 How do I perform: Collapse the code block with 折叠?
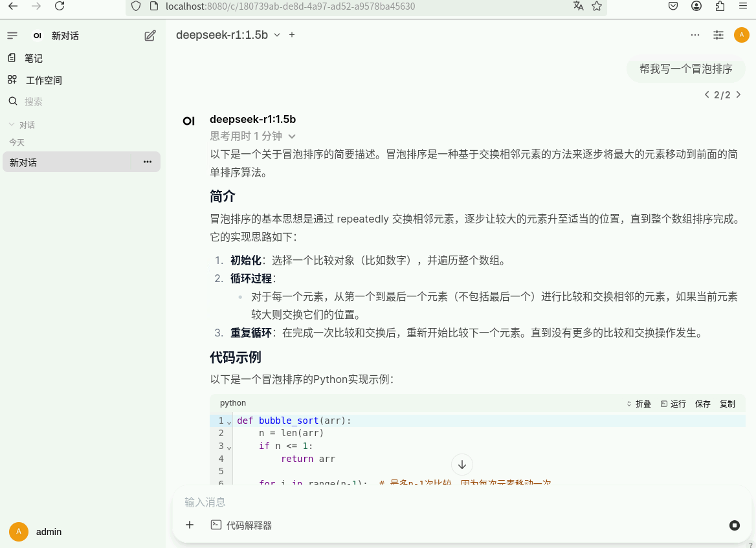tap(638, 403)
